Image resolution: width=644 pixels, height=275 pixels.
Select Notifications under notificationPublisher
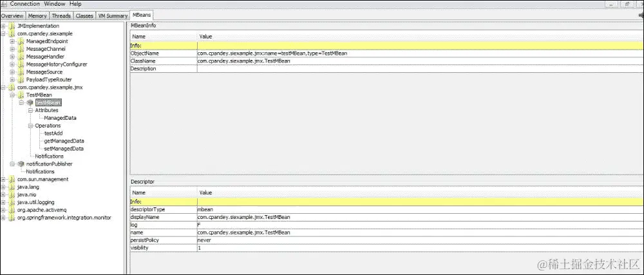(40, 171)
